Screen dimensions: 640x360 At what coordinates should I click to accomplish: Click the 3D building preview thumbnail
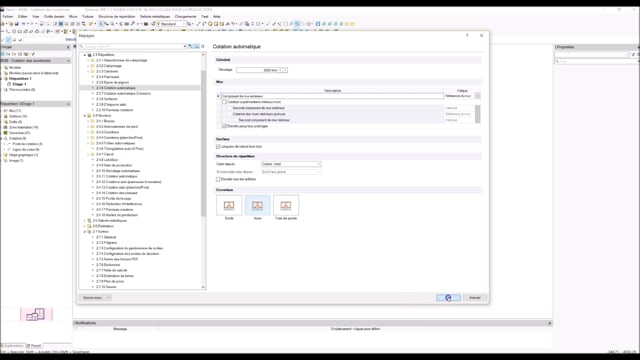point(36,315)
